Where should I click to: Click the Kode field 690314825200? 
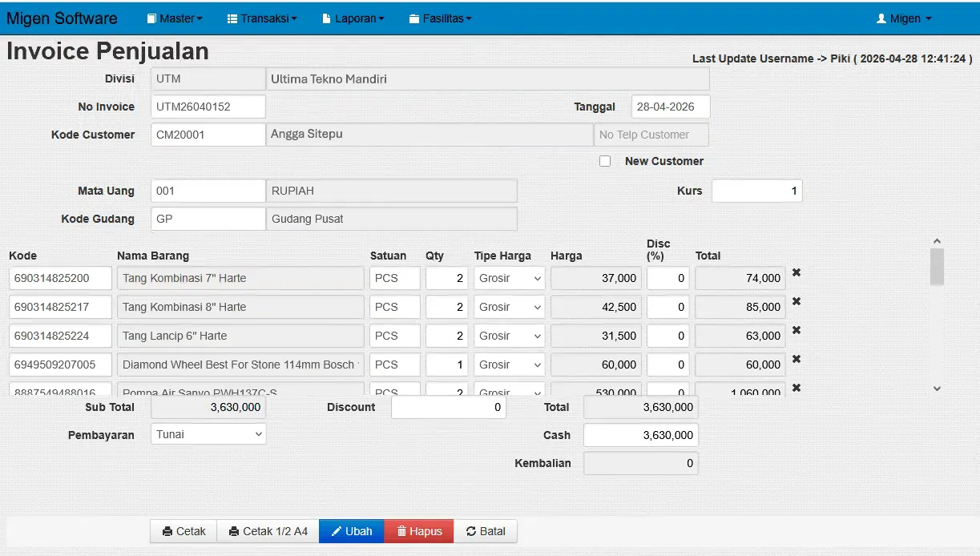click(x=61, y=278)
